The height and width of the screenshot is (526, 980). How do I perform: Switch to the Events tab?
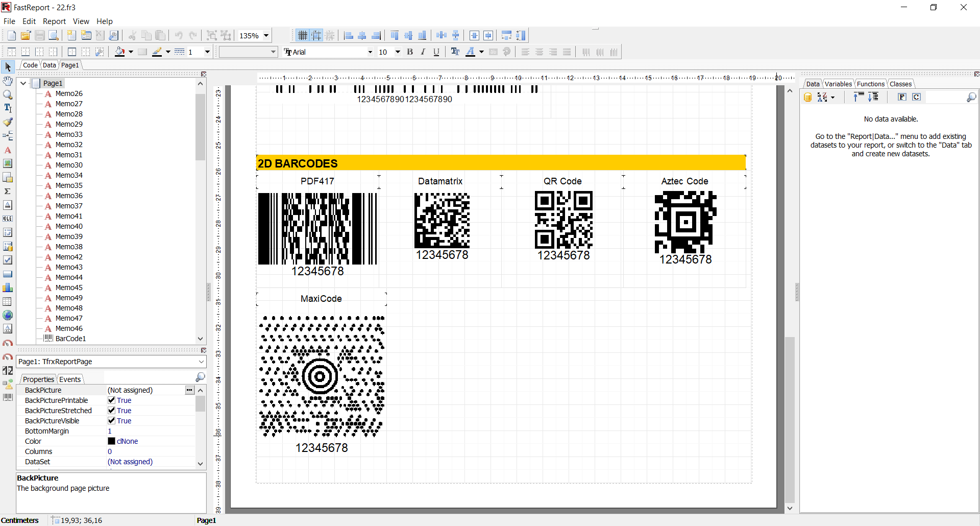(x=70, y=379)
